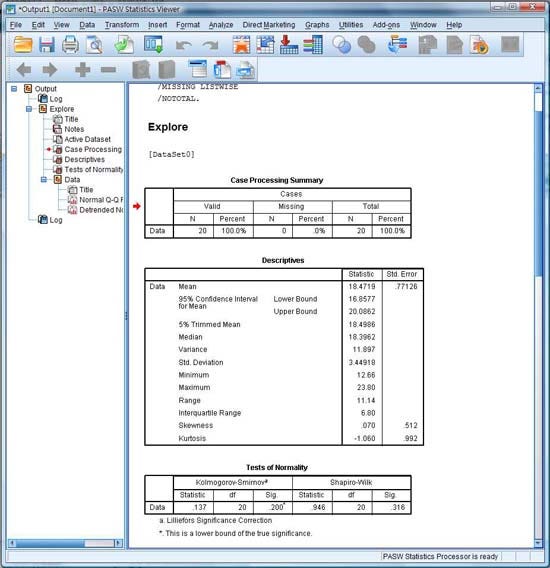
Task: Select Normal Q-Q plot outline item
Action: pyautogui.click(x=101, y=200)
